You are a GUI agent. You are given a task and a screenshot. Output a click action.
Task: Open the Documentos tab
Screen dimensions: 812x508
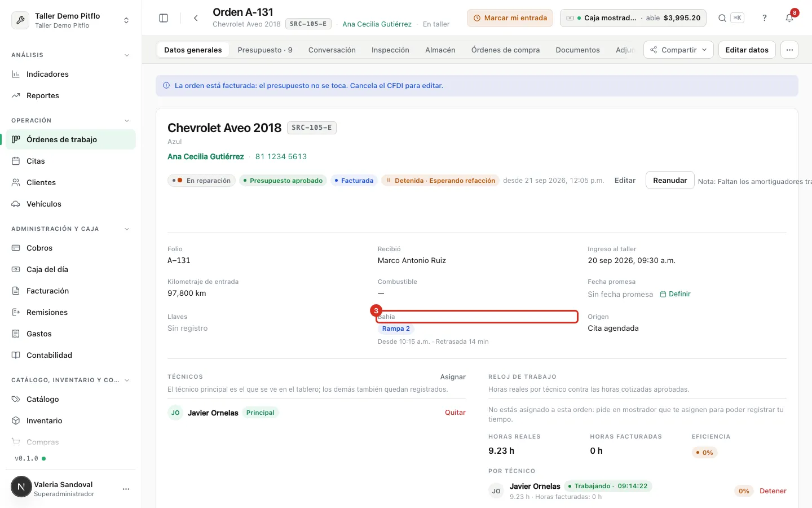pos(578,50)
